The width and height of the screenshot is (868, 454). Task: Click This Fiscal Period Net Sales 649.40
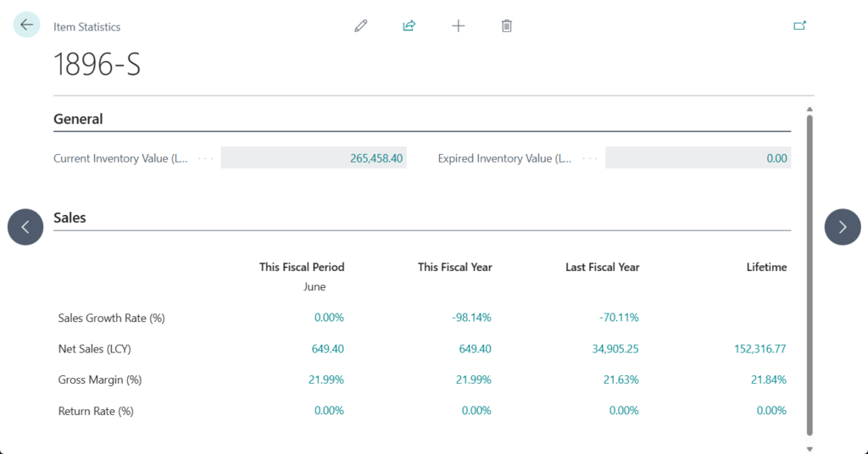click(x=326, y=349)
